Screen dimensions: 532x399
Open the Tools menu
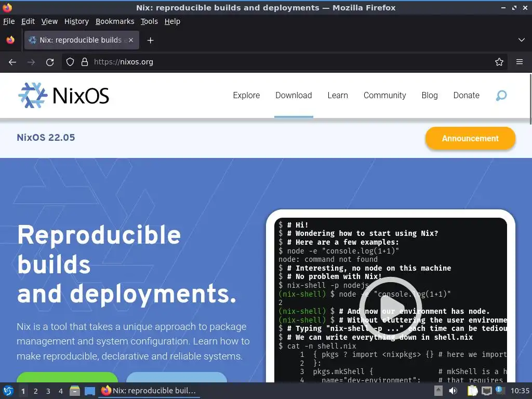click(149, 21)
